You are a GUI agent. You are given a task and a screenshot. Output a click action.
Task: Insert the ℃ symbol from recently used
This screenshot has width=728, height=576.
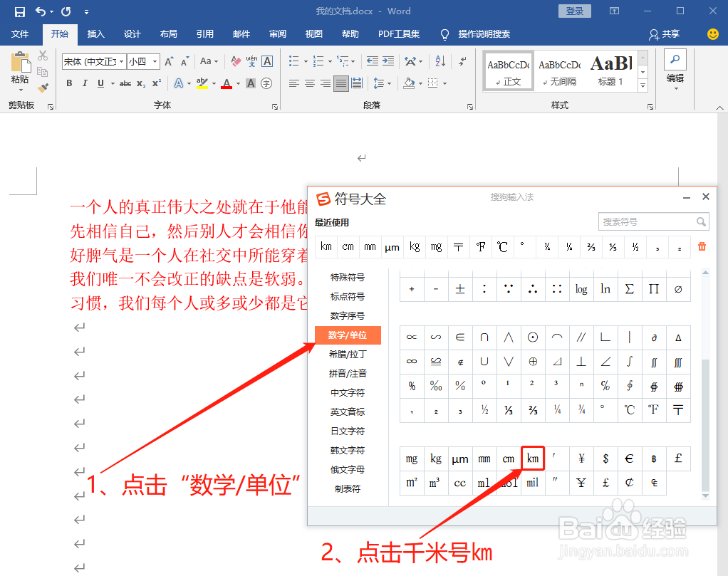[502, 246]
